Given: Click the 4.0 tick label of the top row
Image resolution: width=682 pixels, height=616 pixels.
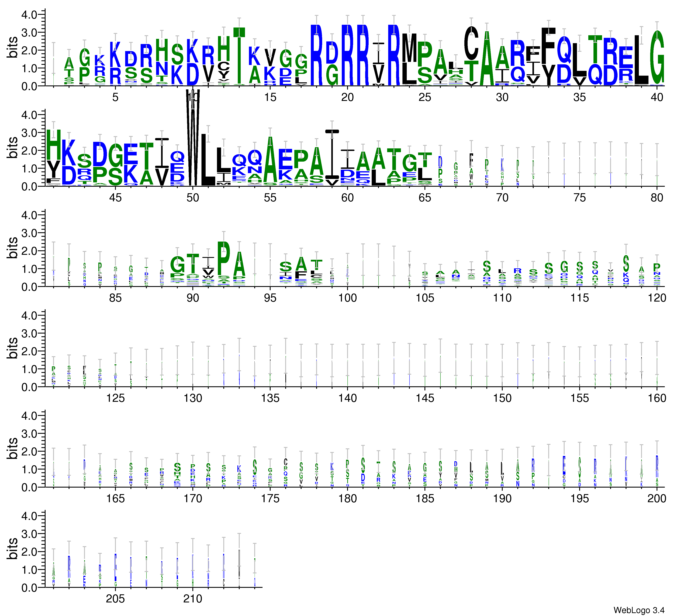Looking at the screenshot, I should 29,15.
